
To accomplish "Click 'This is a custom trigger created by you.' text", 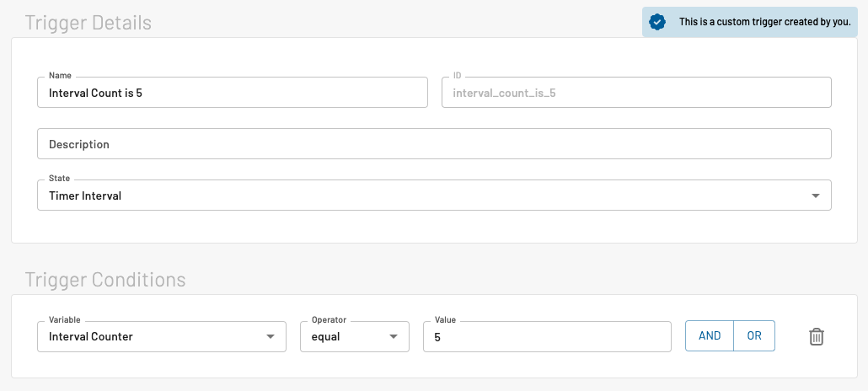I will click(765, 22).
